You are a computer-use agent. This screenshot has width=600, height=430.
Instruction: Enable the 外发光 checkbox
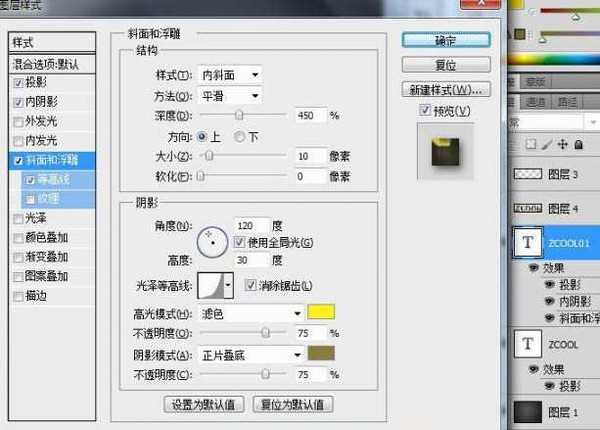[16, 122]
